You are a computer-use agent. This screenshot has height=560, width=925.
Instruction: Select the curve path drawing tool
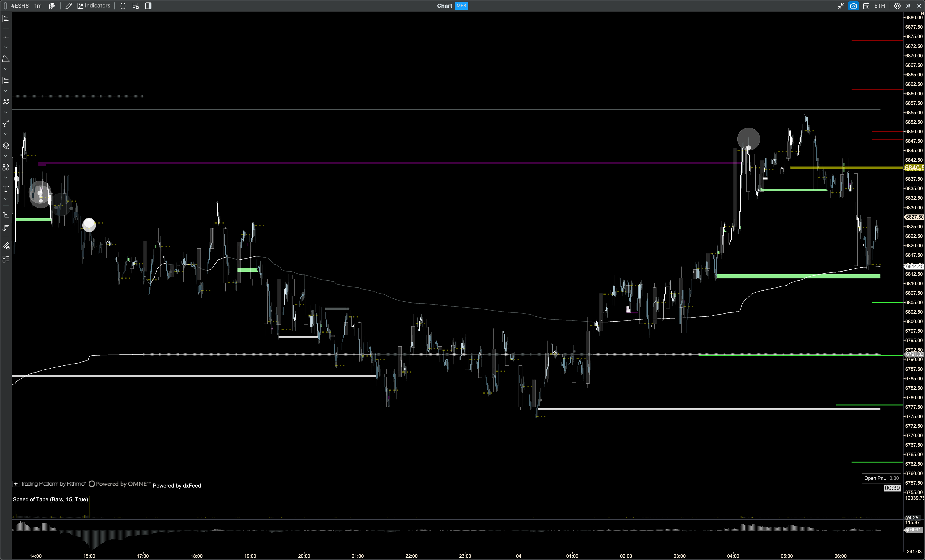tap(6, 124)
